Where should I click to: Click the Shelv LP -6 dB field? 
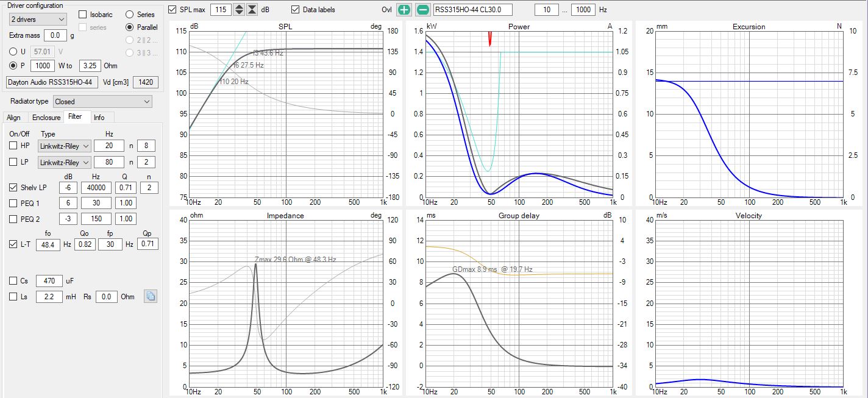pyautogui.click(x=69, y=187)
